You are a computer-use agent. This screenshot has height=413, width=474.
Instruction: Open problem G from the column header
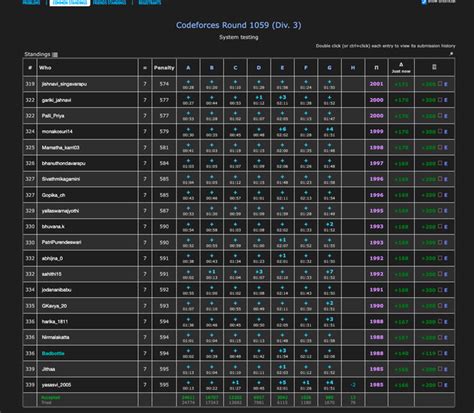click(329, 68)
